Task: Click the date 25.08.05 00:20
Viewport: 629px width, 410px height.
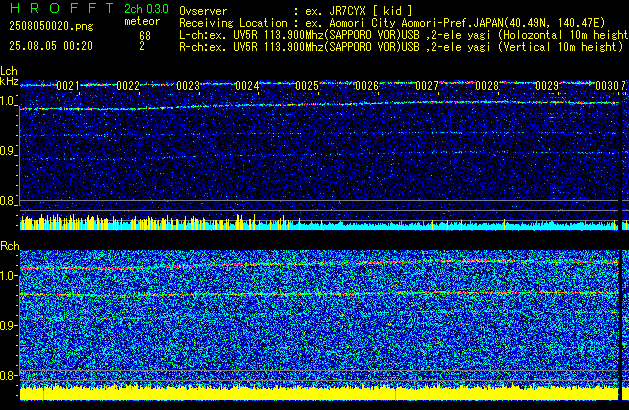Action: tap(51, 46)
